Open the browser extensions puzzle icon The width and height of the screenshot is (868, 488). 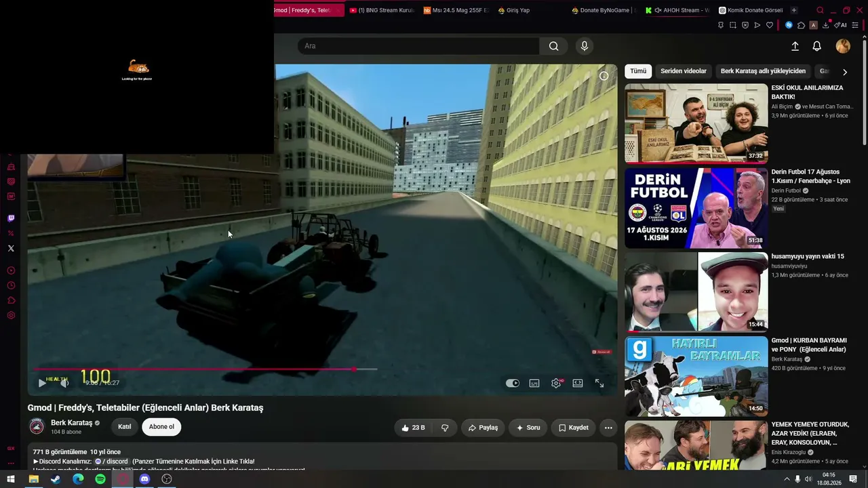click(x=801, y=25)
